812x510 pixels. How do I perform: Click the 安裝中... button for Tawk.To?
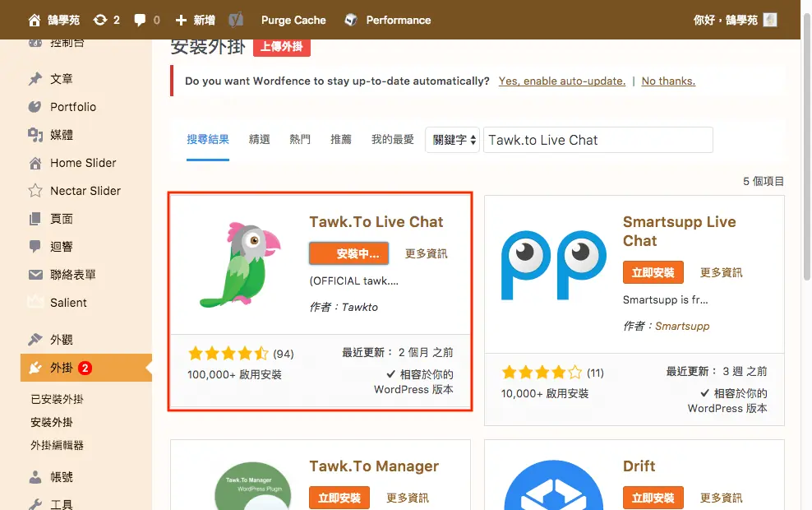349,253
